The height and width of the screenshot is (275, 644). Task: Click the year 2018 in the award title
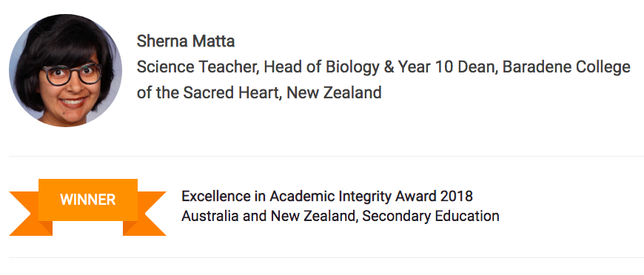(x=456, y=196)
